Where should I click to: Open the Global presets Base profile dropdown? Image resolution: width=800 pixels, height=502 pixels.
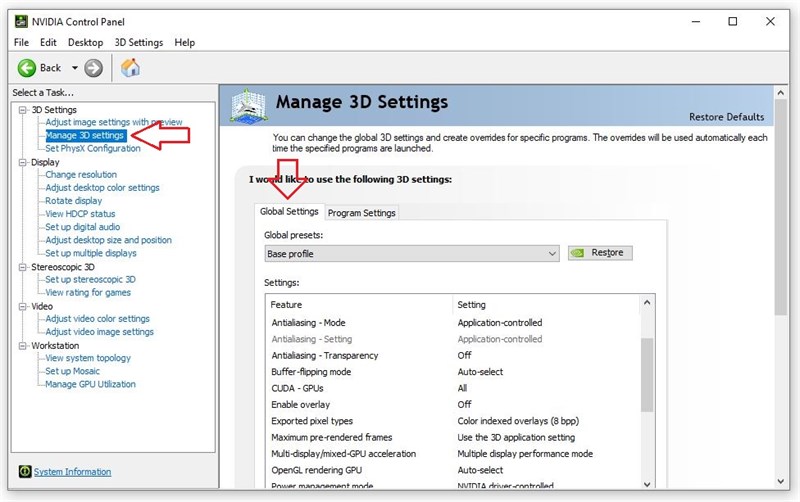[x=412, y=254]
